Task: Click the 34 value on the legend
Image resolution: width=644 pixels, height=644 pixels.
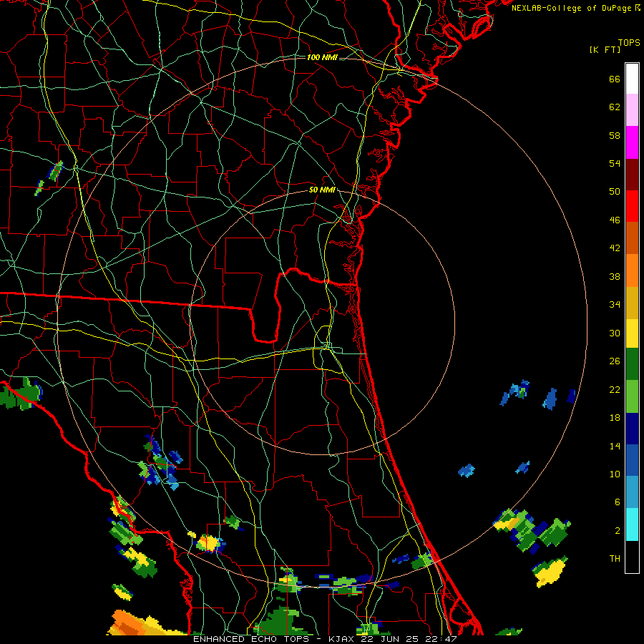Action: 615,305
